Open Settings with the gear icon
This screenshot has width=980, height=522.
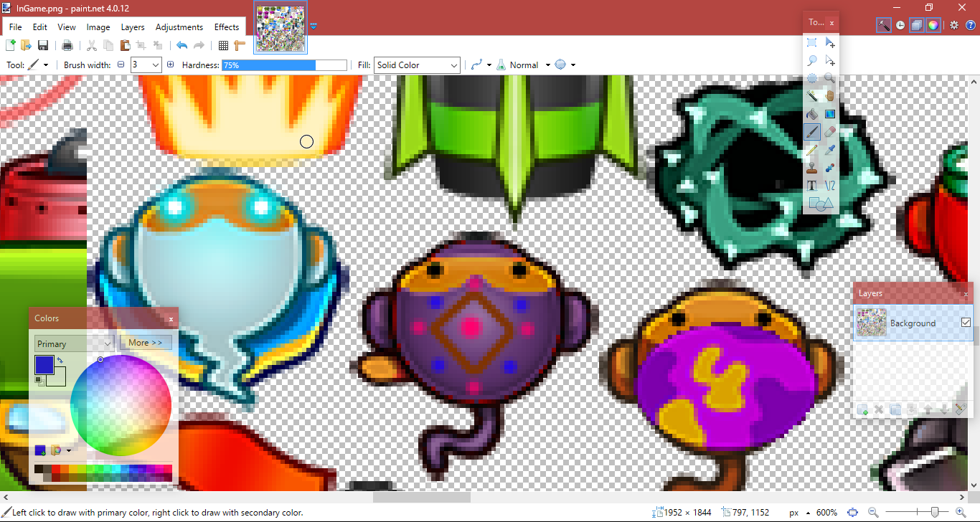click(x=954, y=25)
